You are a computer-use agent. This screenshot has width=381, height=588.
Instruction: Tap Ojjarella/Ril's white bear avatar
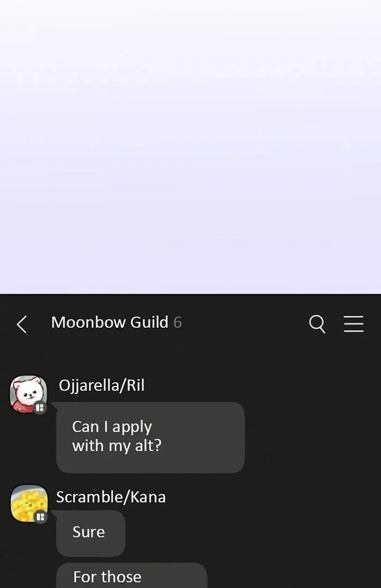pyautogui.click(x=28, y=394)
